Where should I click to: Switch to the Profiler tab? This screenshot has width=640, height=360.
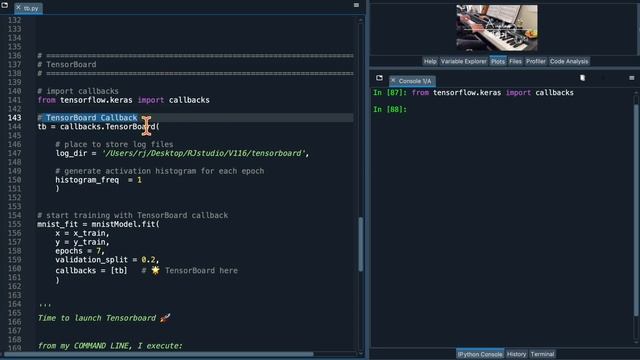[x=536, y=61]
